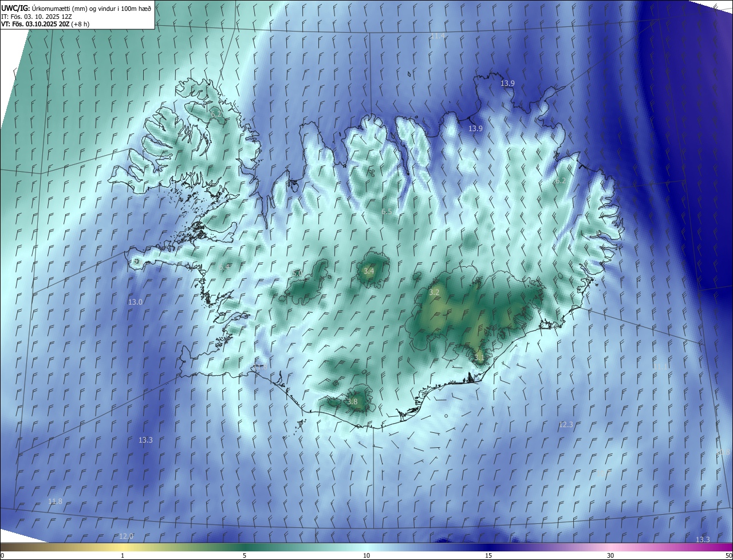Click the colorbar tick label 50

(x=728, y=556)
